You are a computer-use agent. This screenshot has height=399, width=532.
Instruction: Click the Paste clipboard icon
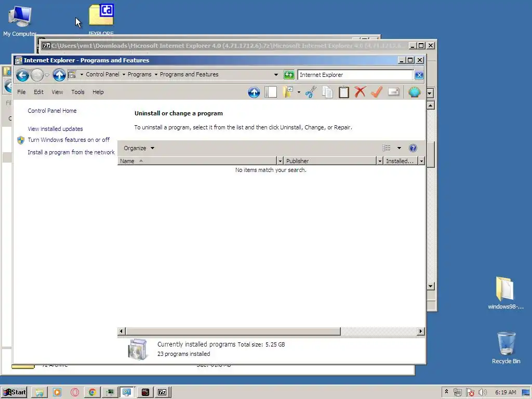tap(344, 92)
